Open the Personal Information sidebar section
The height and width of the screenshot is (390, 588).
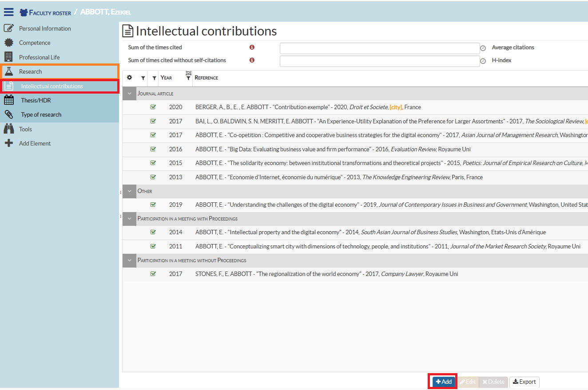tap(46, 28)
